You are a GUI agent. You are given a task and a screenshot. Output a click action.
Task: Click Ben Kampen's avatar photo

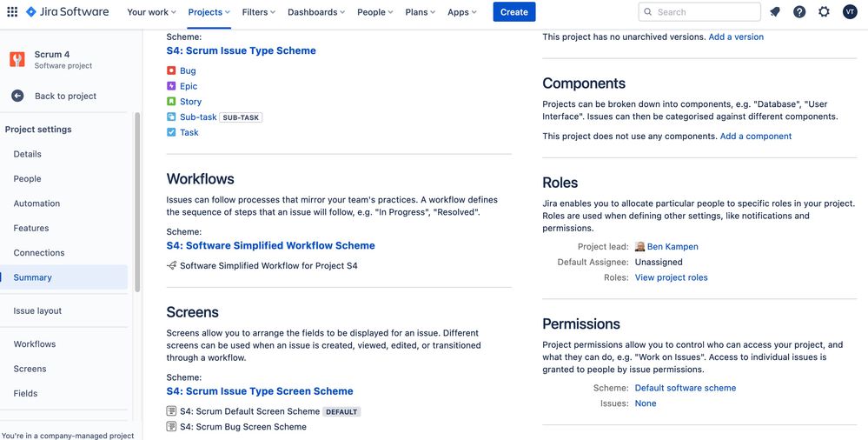coord(640,247)
